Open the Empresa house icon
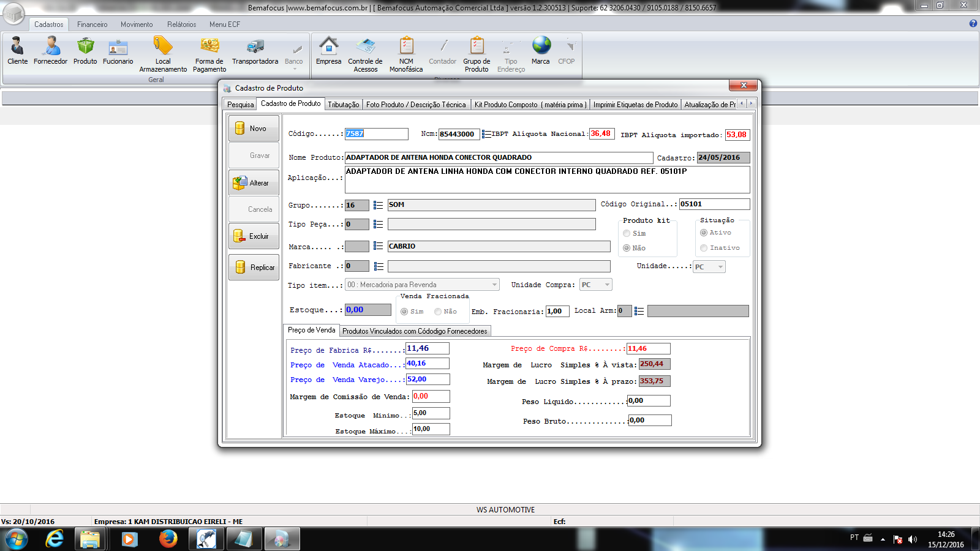The image size is (980, 551). [329, 50]
